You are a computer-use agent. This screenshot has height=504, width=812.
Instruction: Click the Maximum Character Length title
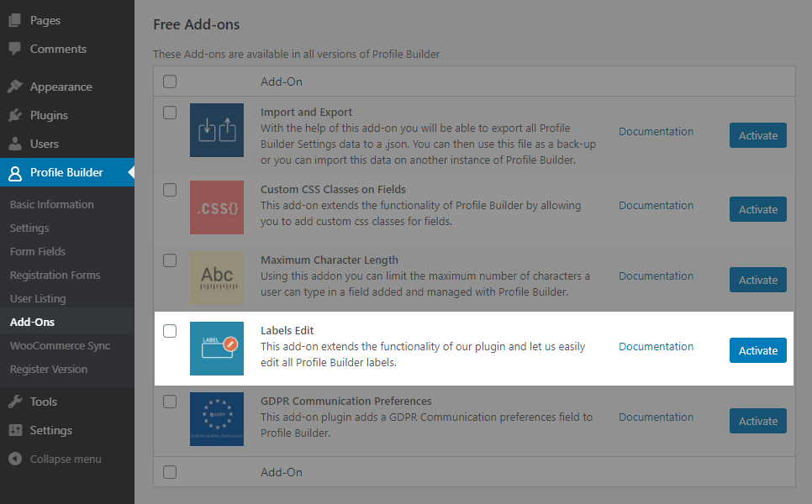[330, 260]
